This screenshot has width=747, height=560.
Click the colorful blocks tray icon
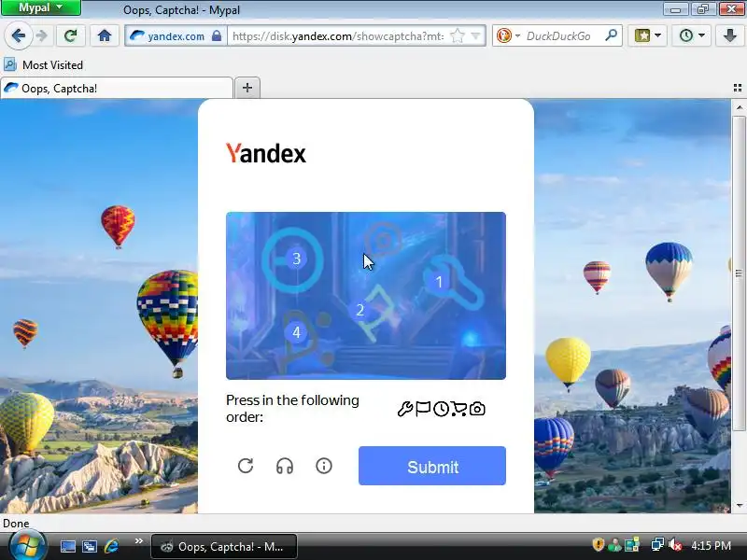pyautogui.click(x=632, y=545)
